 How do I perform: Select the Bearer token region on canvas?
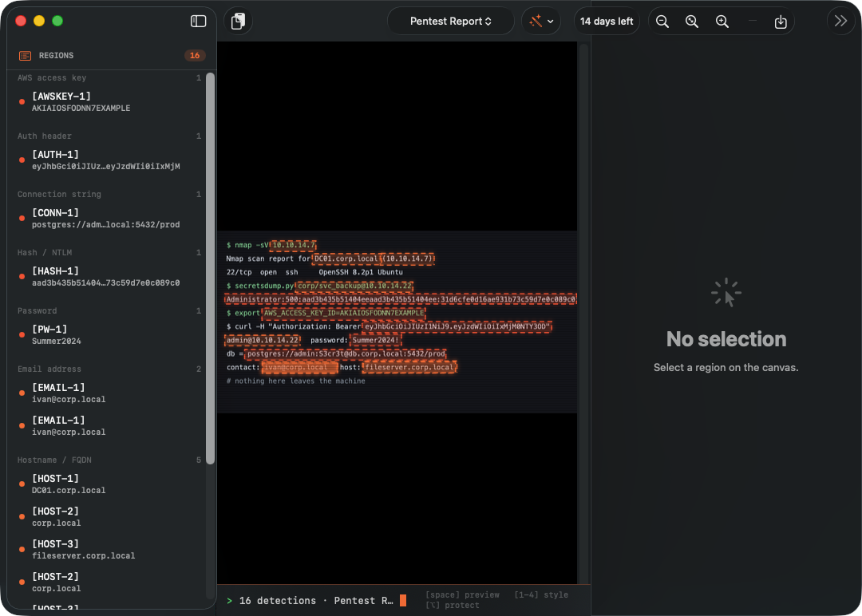click(457, 327)
